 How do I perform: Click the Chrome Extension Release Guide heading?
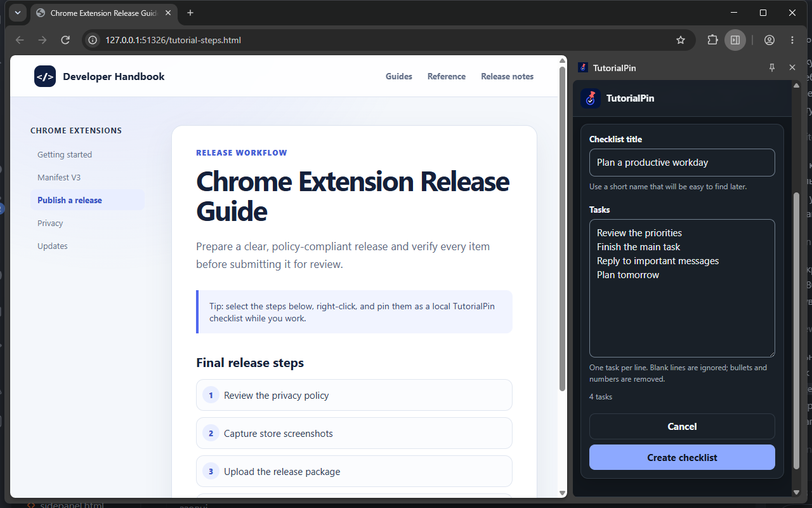click(353, 196)
